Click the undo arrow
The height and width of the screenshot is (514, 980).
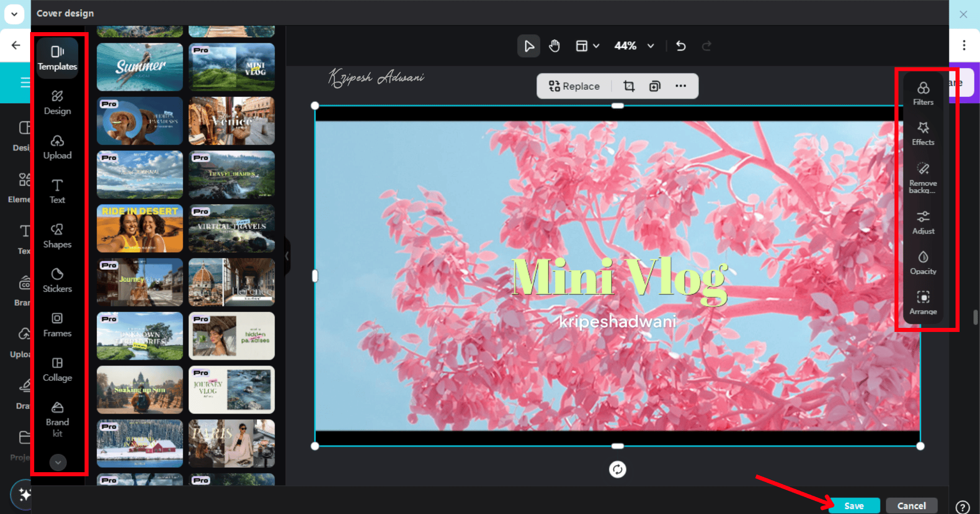coord(681,46)
